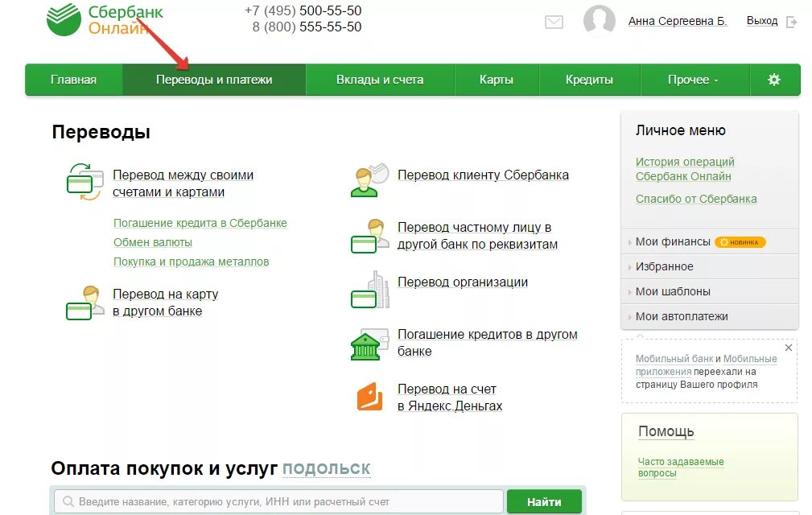812x515 pixels.
Task: Click the exit door icon
Action: pyautogui.click(x=791, y=22)
